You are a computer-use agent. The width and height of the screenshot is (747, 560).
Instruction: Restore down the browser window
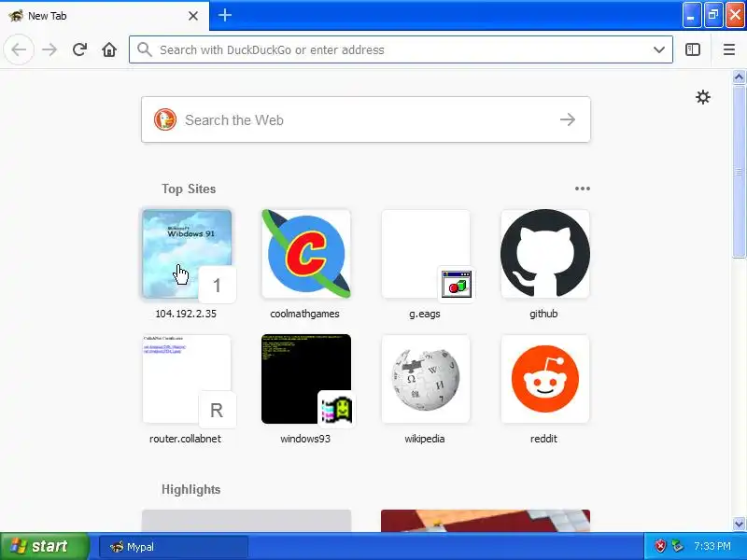click(713, 15)
